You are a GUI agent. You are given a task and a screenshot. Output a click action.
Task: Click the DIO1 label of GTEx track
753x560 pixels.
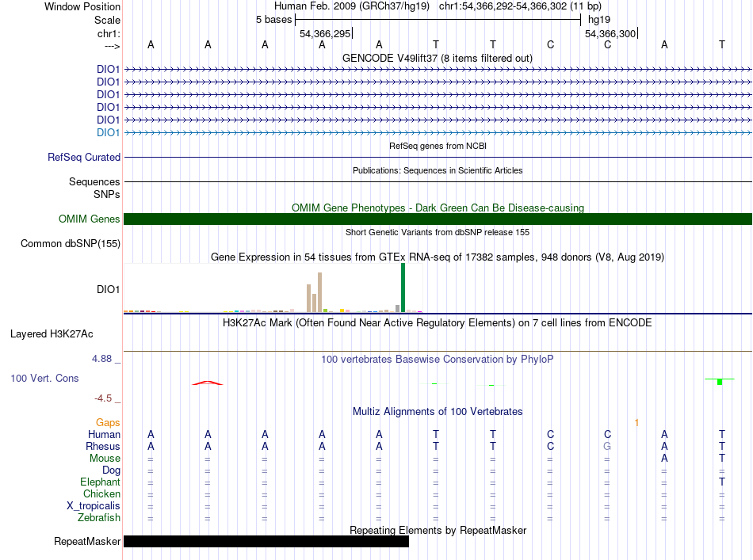tap(108, 289)
